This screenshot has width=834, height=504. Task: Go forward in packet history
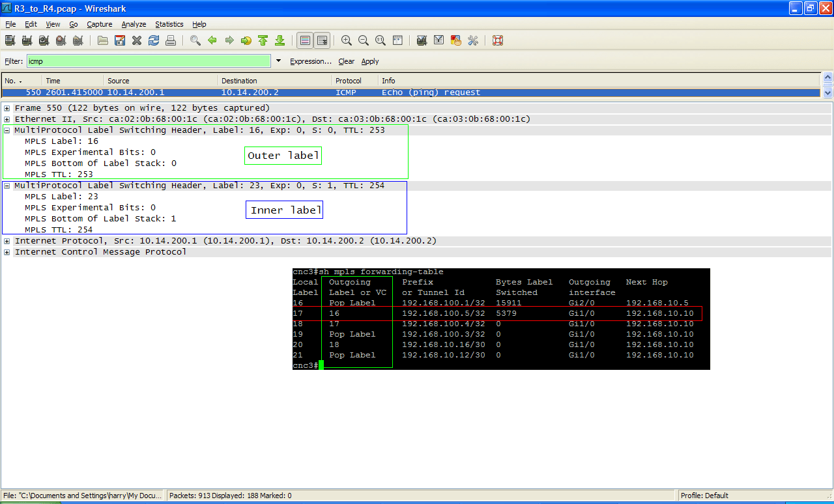(x=229, y=40)
